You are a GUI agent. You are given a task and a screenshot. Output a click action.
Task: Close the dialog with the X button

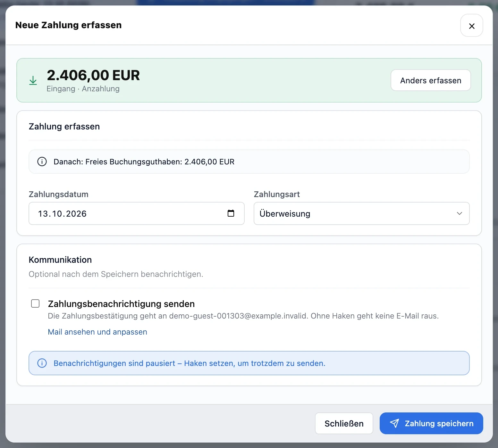(471, 26)
